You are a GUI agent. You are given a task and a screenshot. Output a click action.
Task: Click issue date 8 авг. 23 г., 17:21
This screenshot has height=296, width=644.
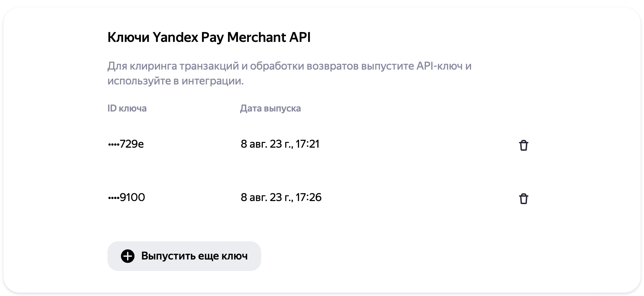280,144
